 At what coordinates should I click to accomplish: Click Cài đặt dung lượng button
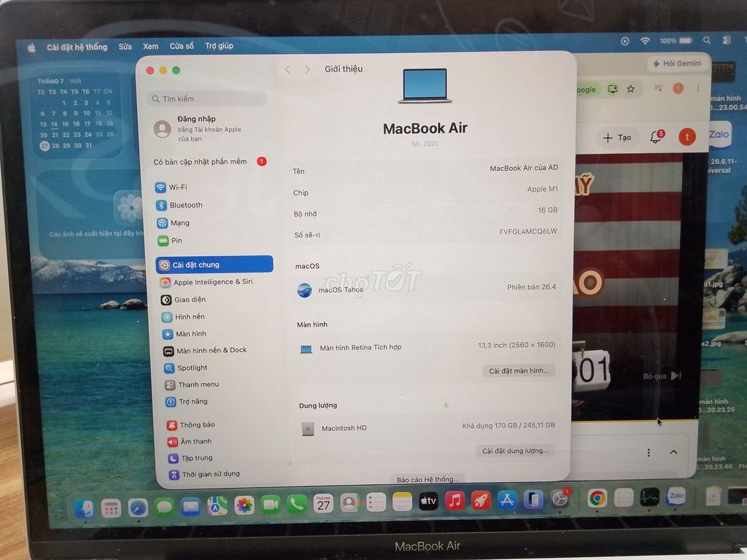tap(515, 451)
